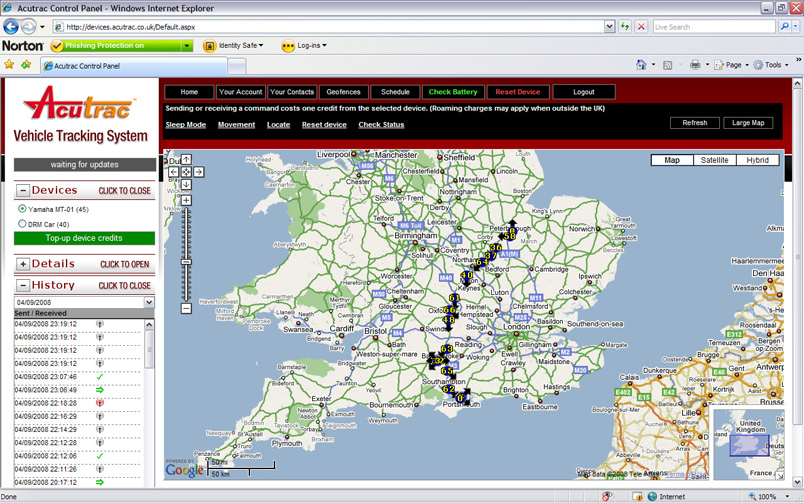The height and width of the screenshot is (503, 804).
Task: Expand the Details panel
Action: click(23, 264)
